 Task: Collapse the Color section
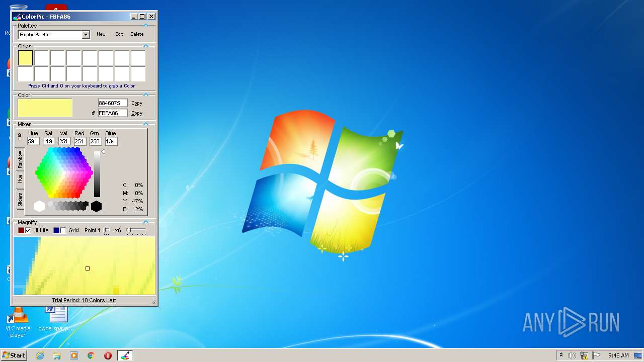tap(146, 95)
